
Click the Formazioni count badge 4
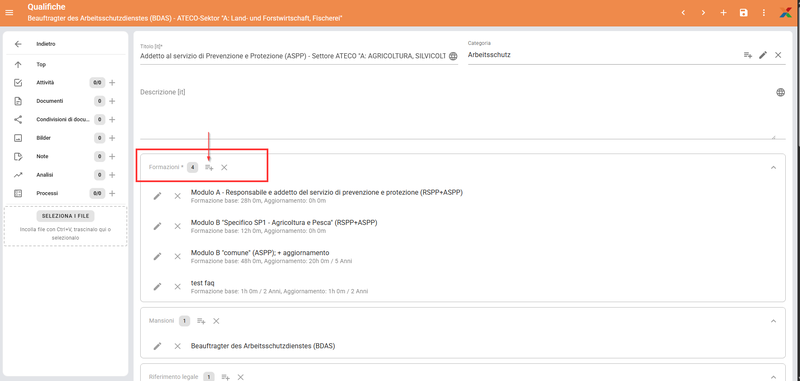[x=192, y=167]
